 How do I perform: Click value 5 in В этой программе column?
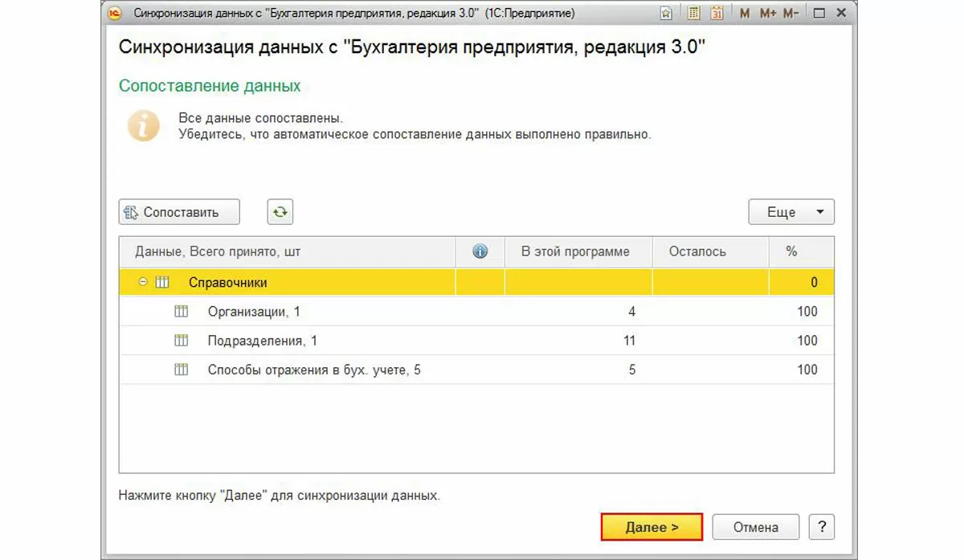click(631, 370)
